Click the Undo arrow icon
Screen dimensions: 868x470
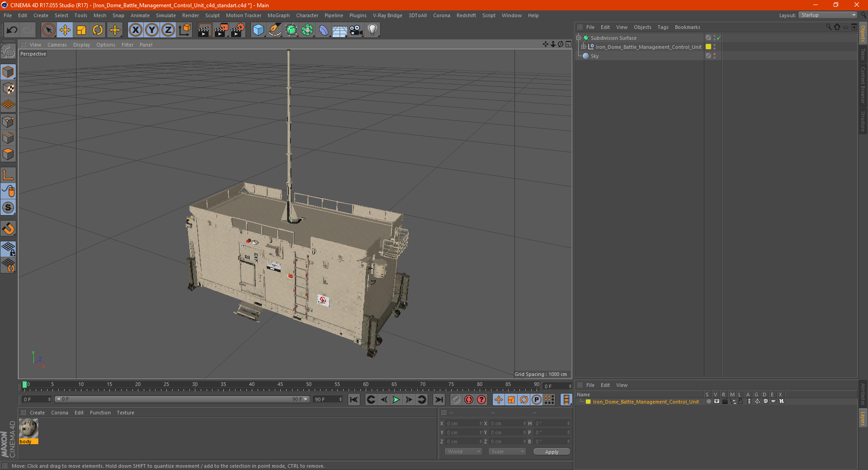12,30
